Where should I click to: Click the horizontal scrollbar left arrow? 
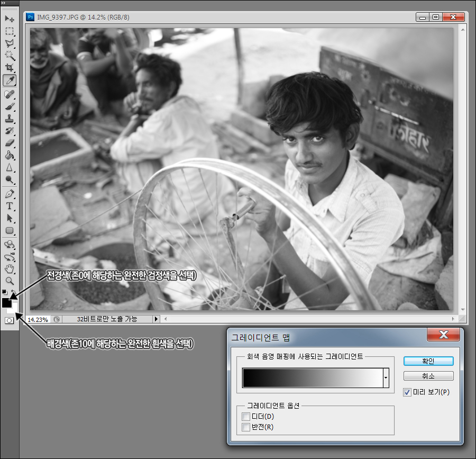pyautogui.click(x=166, y=319)
